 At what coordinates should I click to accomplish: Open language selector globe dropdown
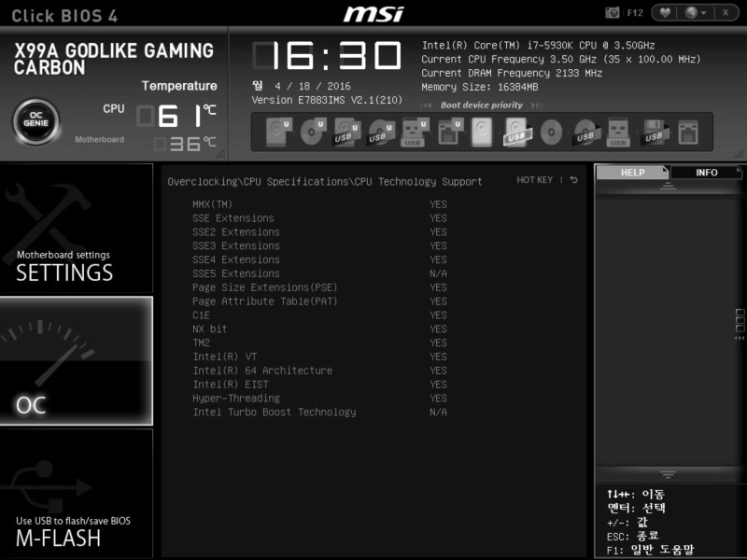point(695,12)
